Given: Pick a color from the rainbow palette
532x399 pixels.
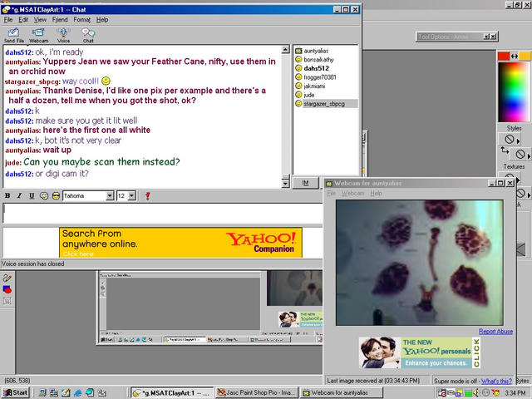Looking at the screenshot, I should 514,91.
